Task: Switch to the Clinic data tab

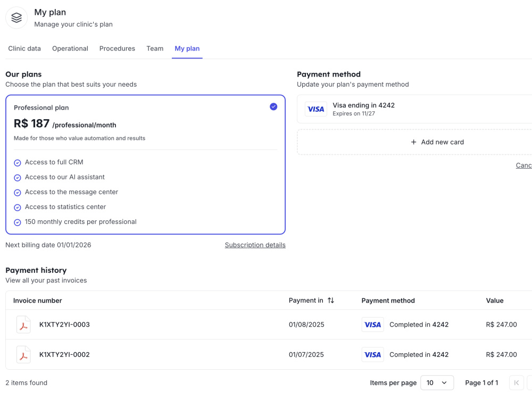Action: point(24,48)
